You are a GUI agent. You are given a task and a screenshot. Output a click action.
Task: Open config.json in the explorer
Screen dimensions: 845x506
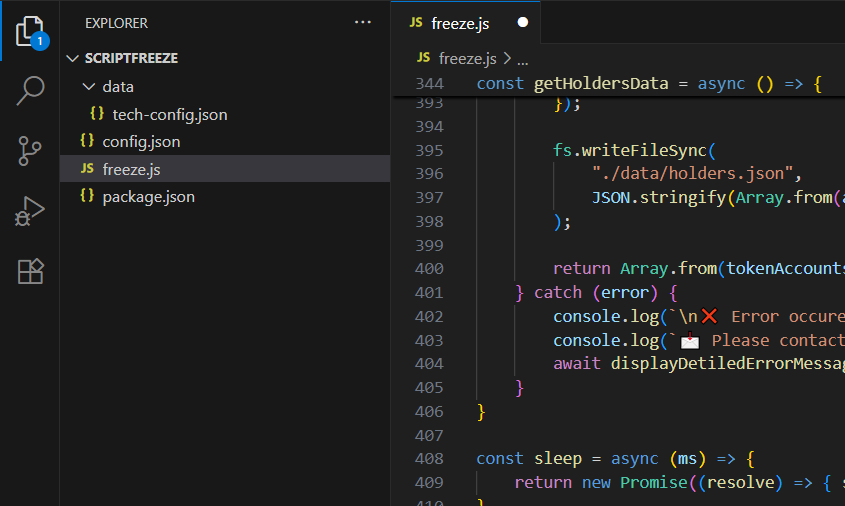[x=141, y=142]
